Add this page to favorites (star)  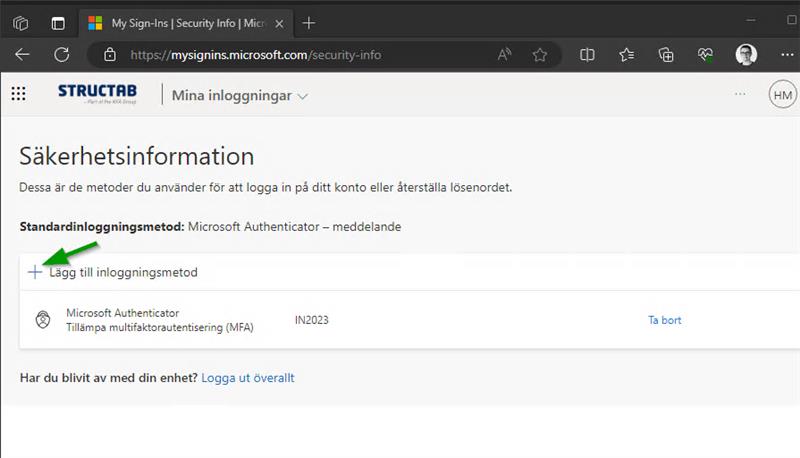540,55
